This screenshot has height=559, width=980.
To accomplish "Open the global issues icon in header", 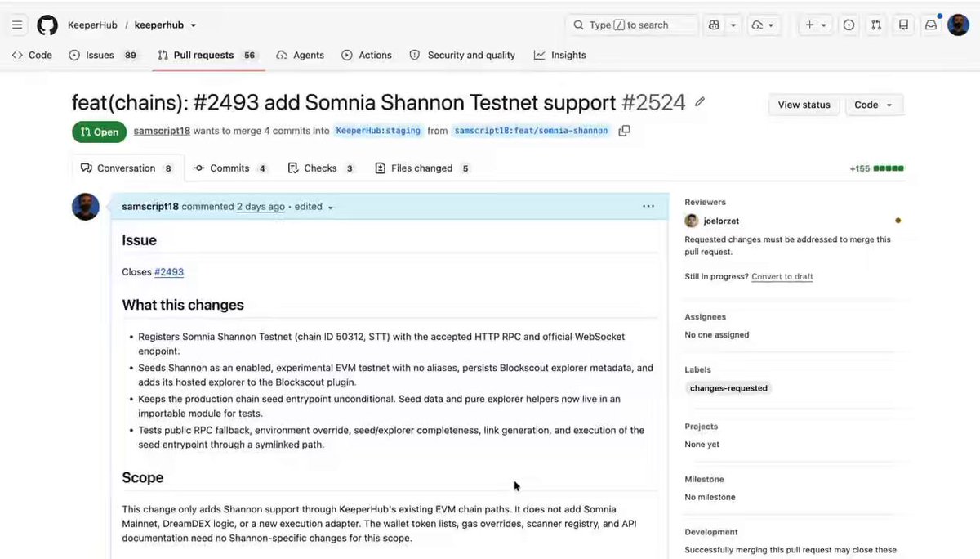I will (849, 25).
